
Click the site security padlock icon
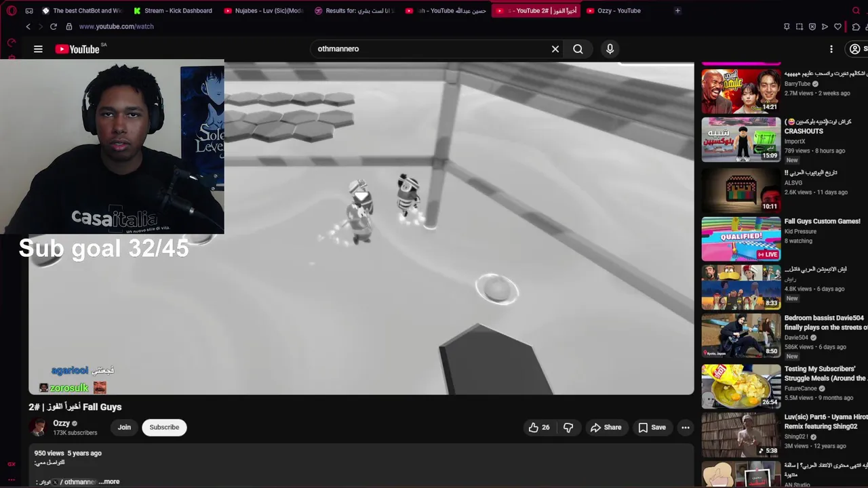(68, 26)
